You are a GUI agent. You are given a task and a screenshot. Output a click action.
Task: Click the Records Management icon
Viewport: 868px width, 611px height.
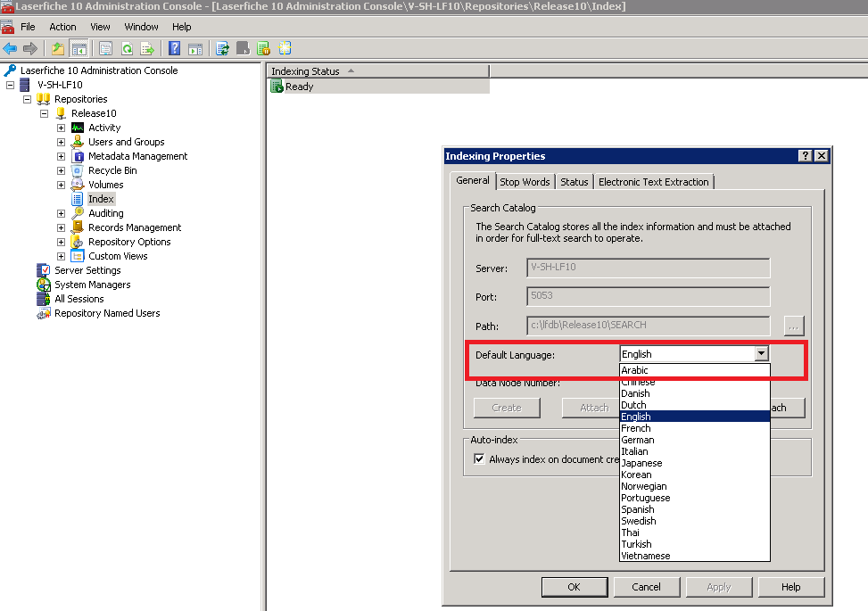(x=78, y=227)
